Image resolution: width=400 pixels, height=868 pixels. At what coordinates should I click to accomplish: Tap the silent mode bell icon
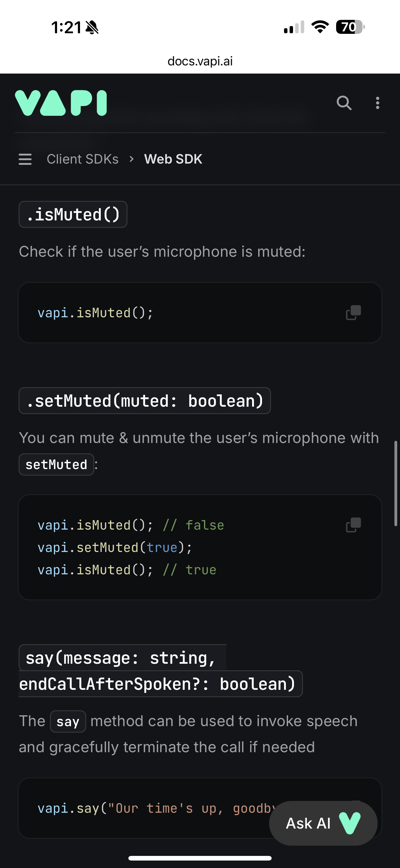(92, 27)
